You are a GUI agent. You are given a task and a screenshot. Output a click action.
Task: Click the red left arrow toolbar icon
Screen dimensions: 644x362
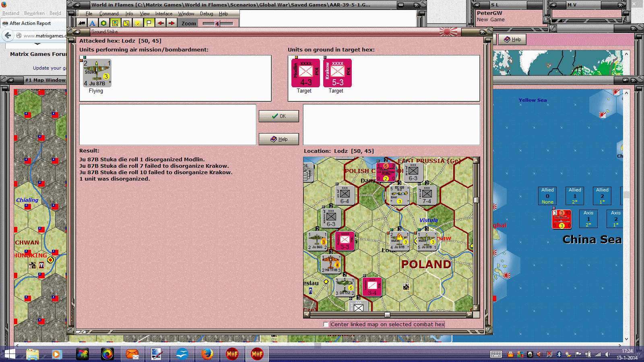pyautogui.click(x=160, y=23)
